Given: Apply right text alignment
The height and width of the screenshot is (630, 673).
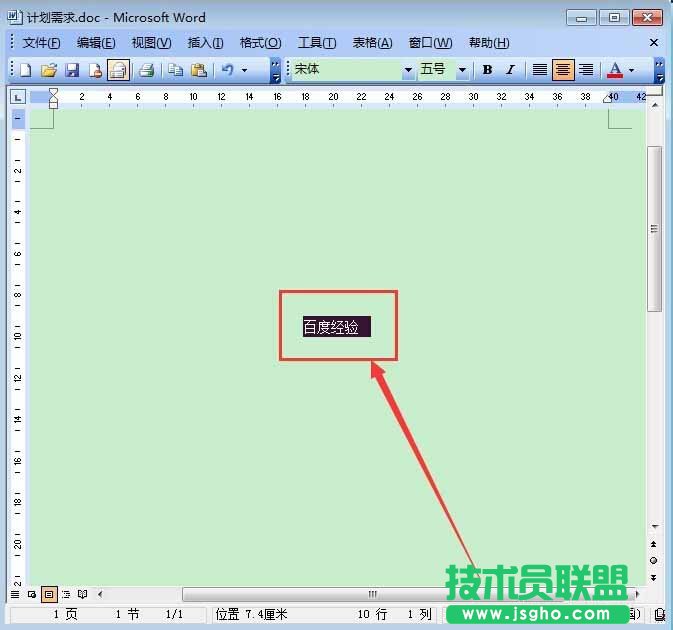Looking at the screenshot, I should coord(586,70).
